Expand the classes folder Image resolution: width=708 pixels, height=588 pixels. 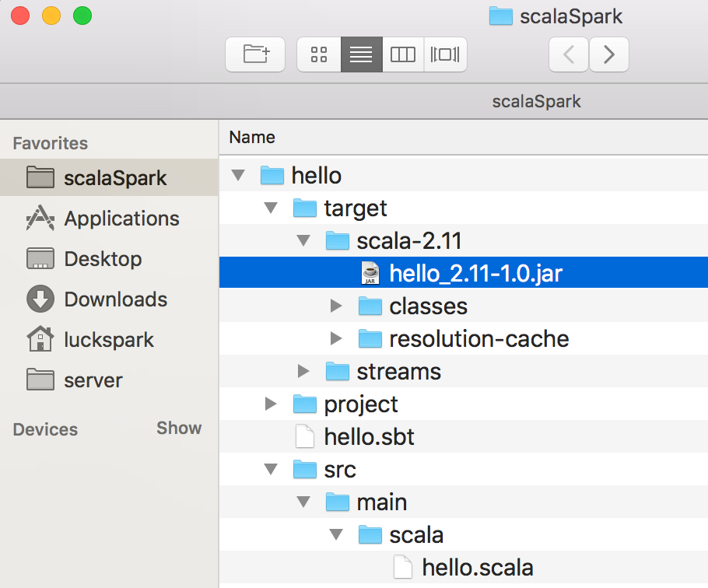tap(336, 306)
